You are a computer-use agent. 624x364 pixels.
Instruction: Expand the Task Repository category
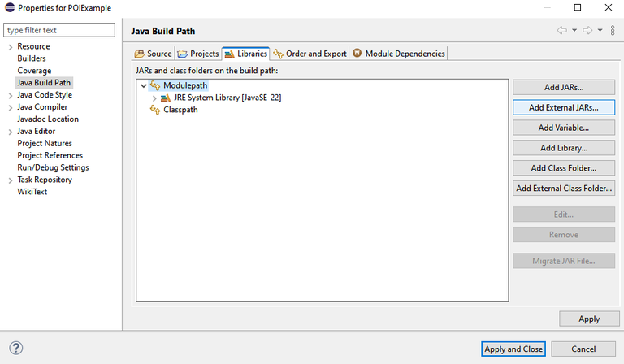11,180
